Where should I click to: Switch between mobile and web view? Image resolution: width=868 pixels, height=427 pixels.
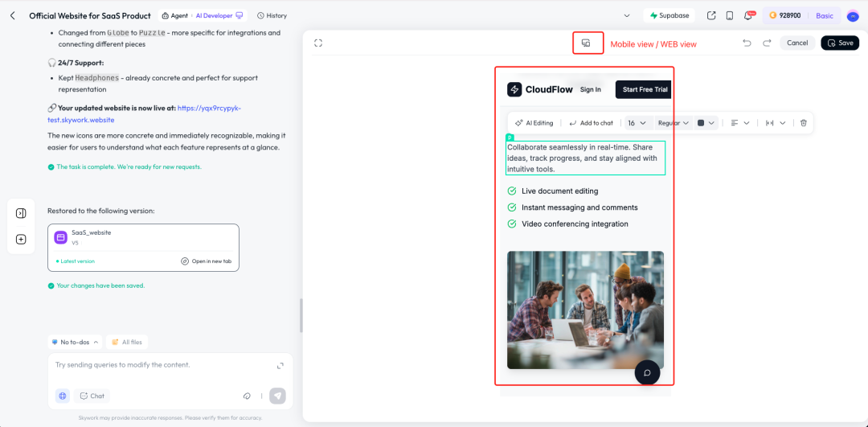pyautogui.click(x=586, y=43)
